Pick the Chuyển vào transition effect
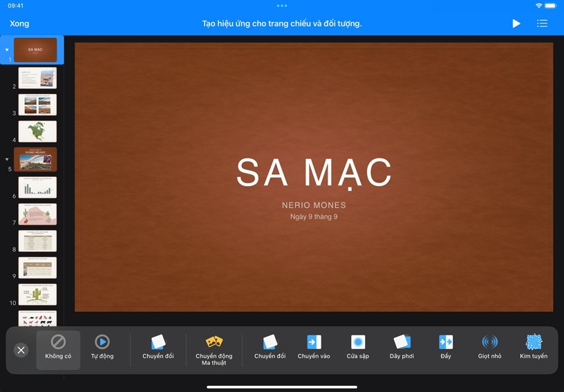Screen dimensions: 564x392 click(314, 348)
